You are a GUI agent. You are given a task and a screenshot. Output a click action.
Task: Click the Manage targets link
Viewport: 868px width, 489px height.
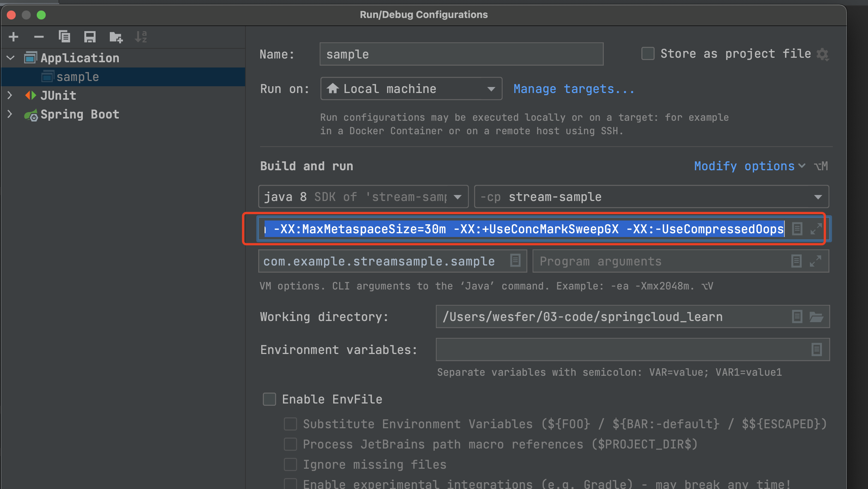tap(574, 89)
